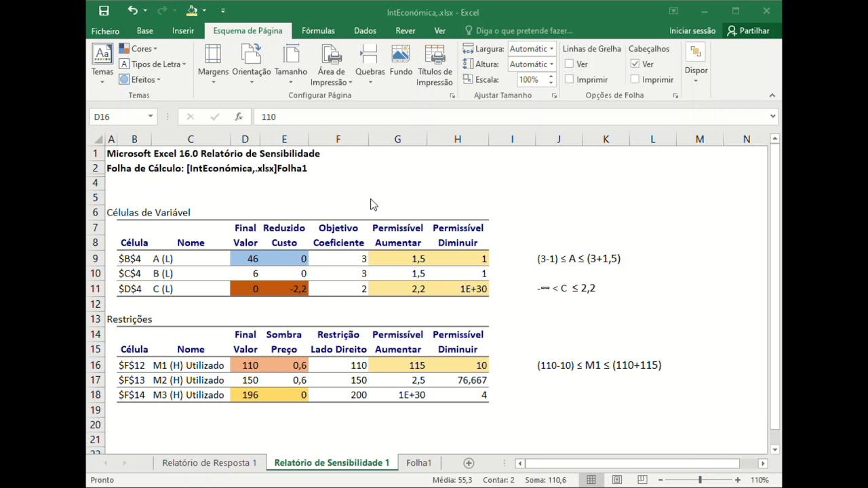
Task: Enable the Cabeçalhos Imprimir checkbox
Action: [x=635, y=79]
